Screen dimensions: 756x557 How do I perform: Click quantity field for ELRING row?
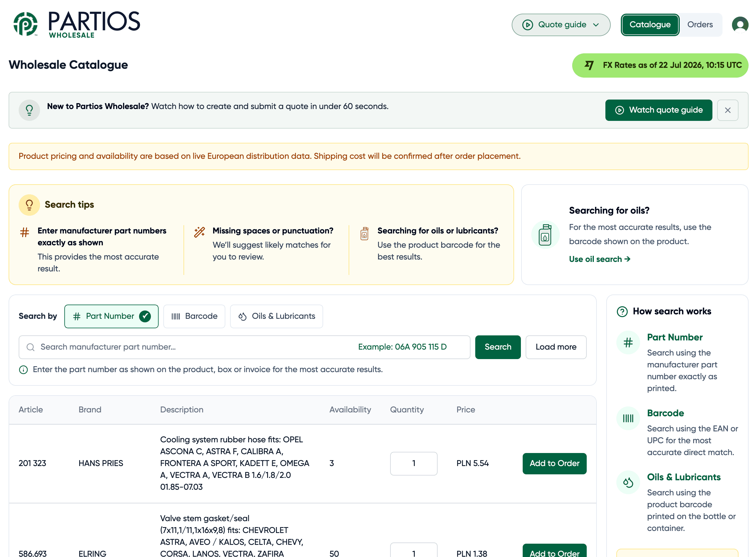(414, 550)
